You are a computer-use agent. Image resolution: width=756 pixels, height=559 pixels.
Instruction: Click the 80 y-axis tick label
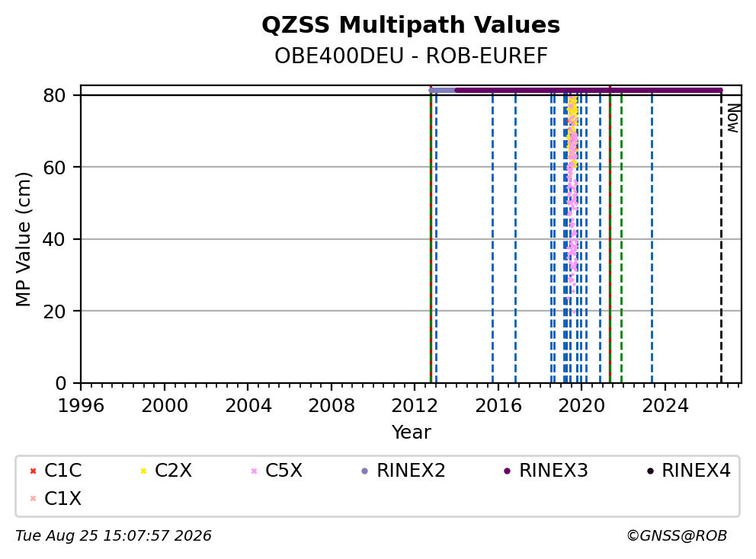pos(54,95)
